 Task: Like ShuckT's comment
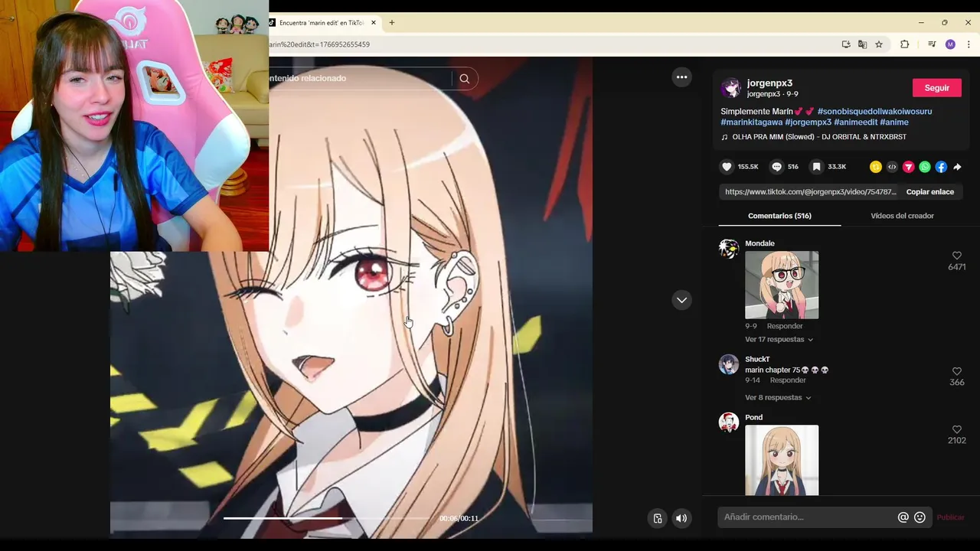point(957,371)
